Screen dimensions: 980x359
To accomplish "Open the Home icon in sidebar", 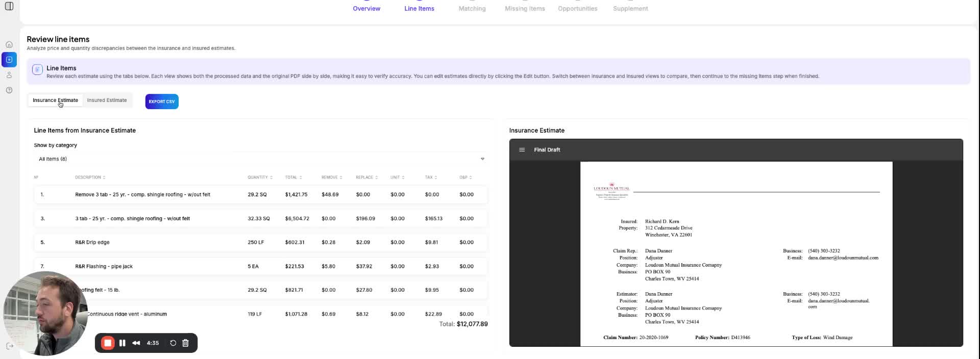I will 9,44.
